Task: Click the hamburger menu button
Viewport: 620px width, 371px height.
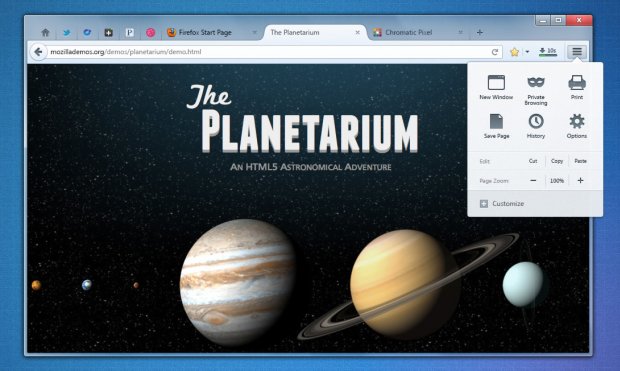Action: coord(577,51)
